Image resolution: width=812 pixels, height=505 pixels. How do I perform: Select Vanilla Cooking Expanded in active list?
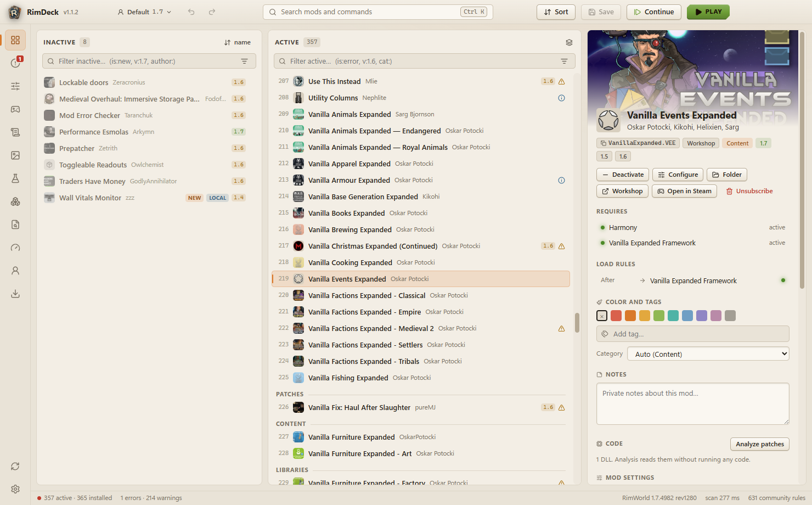tap(421, 262)
